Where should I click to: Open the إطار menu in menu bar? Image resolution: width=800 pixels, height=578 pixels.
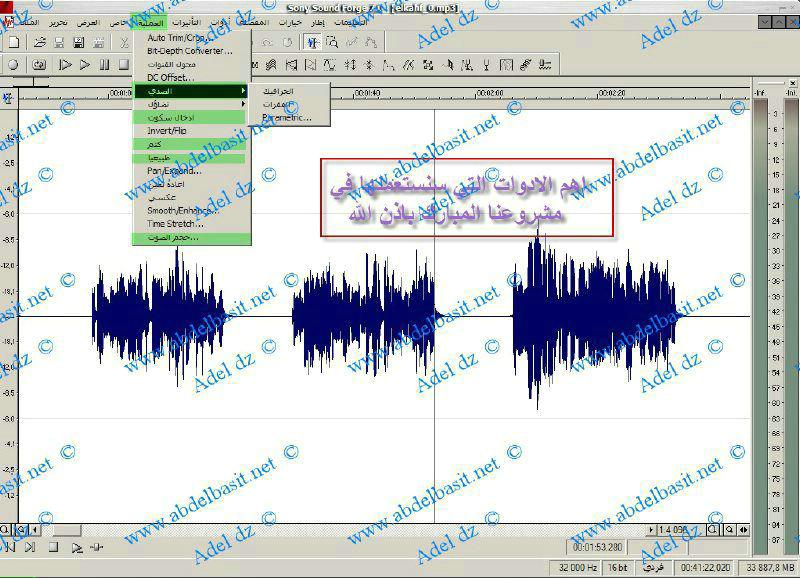[x=318, y=23]
